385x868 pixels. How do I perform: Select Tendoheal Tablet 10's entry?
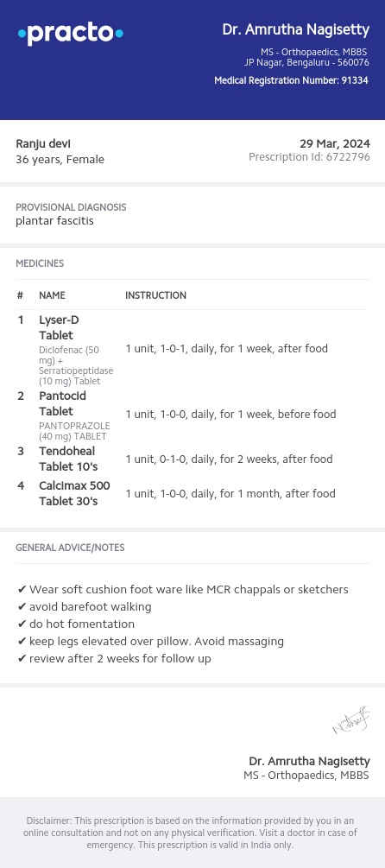(68, 459)
